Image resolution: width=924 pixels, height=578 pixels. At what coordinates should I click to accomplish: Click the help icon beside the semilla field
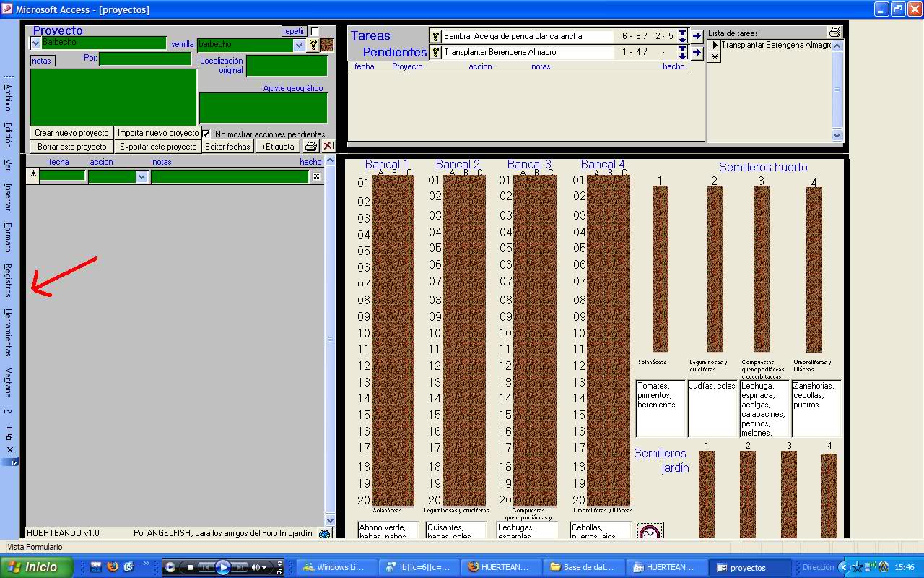click(x=313, y=45)
